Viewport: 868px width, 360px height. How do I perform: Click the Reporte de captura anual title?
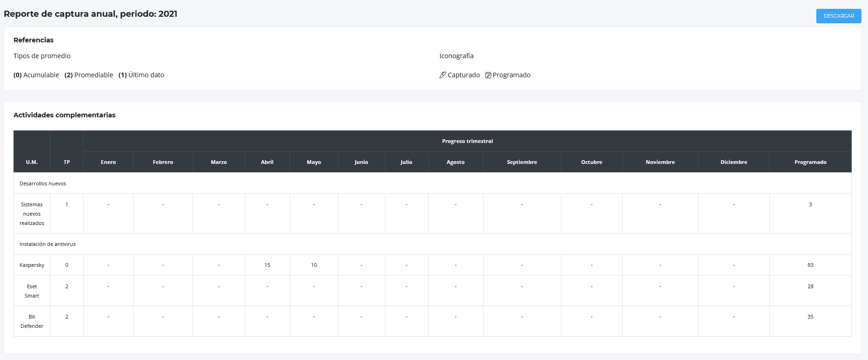point(90,14)
